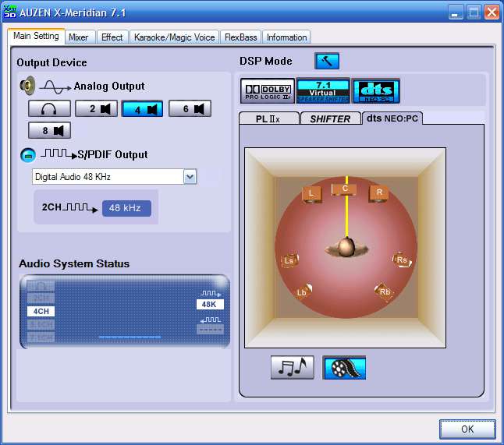Click the analog output speaker icon
This screenshot has width=504, height=445.
coord(27,86)
